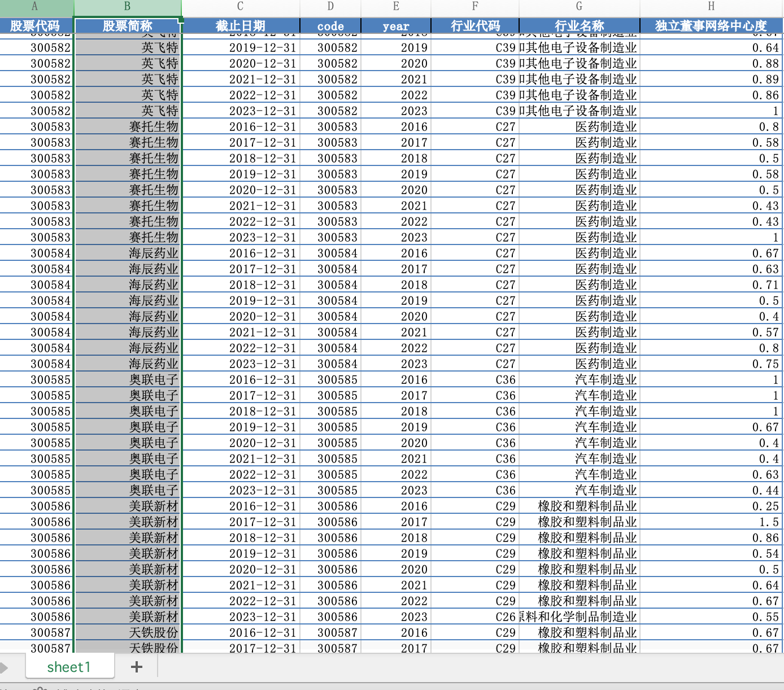Image resolution: width=784 pixels, height=690 pixels.
Task: Click the column F header letter
Action: coord(475,7)
